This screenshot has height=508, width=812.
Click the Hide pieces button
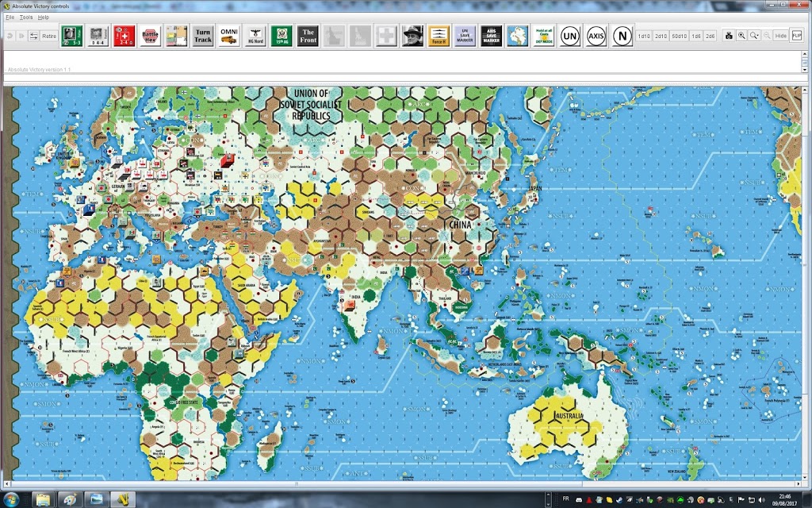[x=781, y=36]
